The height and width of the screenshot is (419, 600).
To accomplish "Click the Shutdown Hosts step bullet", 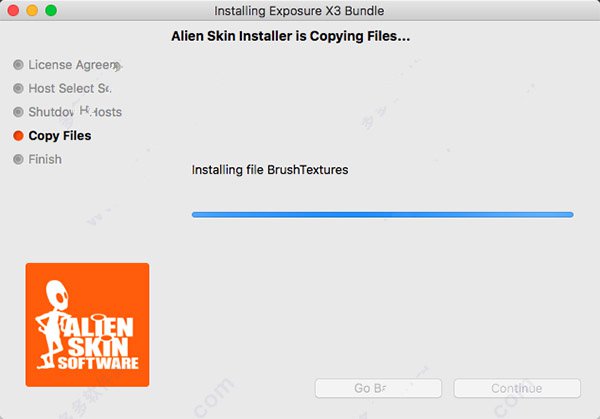I will click(18, 112).
